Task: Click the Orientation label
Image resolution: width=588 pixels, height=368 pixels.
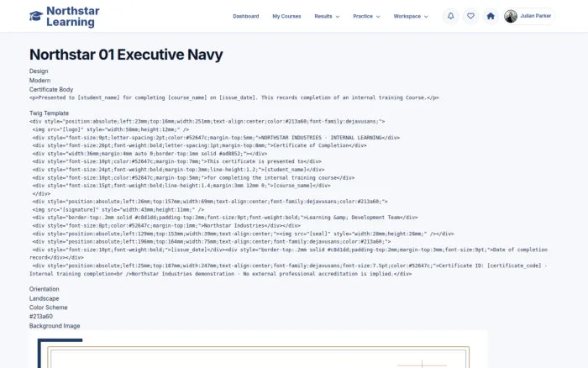Action: (45, 289)
